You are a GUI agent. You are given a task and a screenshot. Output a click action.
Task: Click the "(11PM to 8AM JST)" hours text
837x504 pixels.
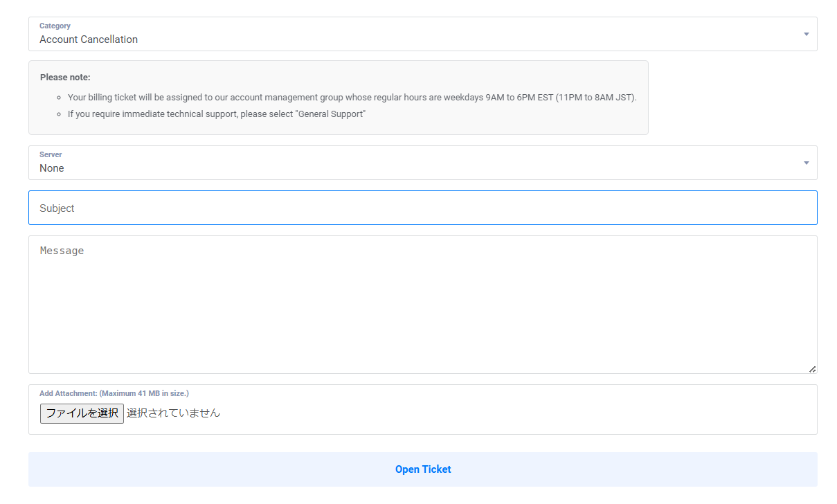click(595, 98)
